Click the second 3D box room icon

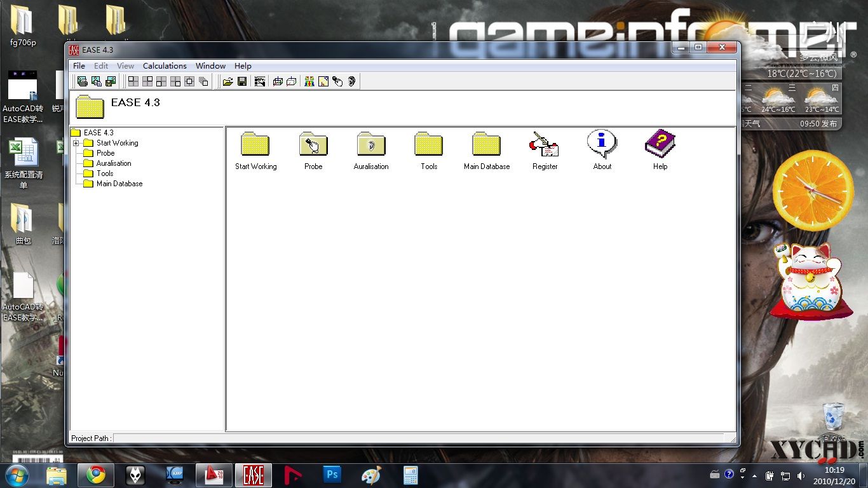(292, 81)
